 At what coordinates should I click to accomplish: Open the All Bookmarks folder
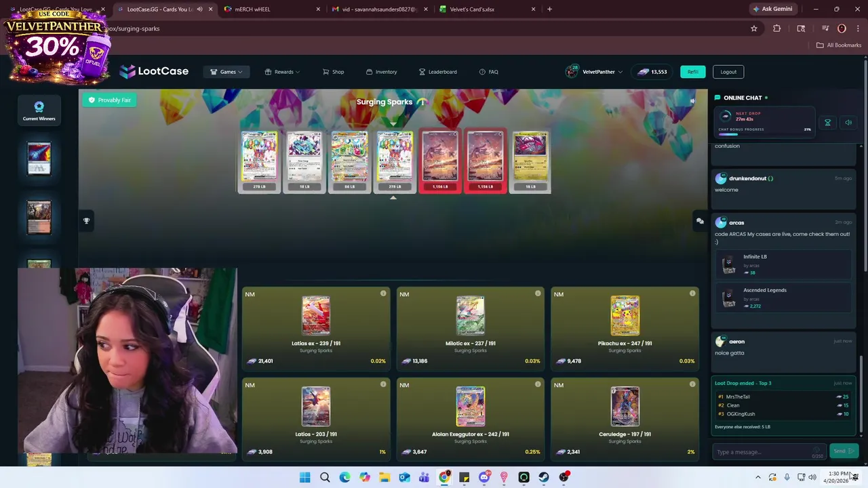pyautogui.click(x=839, y=45)
